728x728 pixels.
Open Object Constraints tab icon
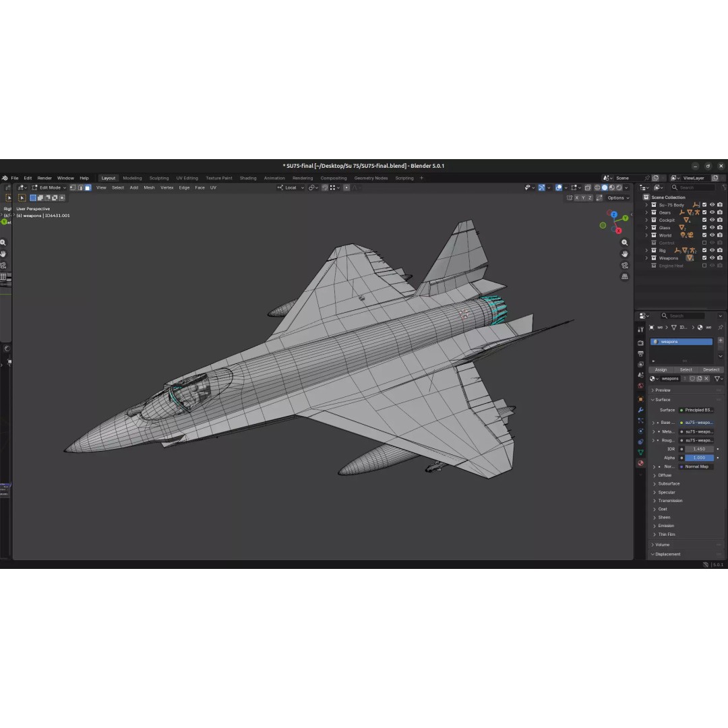[x=641, y=442]
